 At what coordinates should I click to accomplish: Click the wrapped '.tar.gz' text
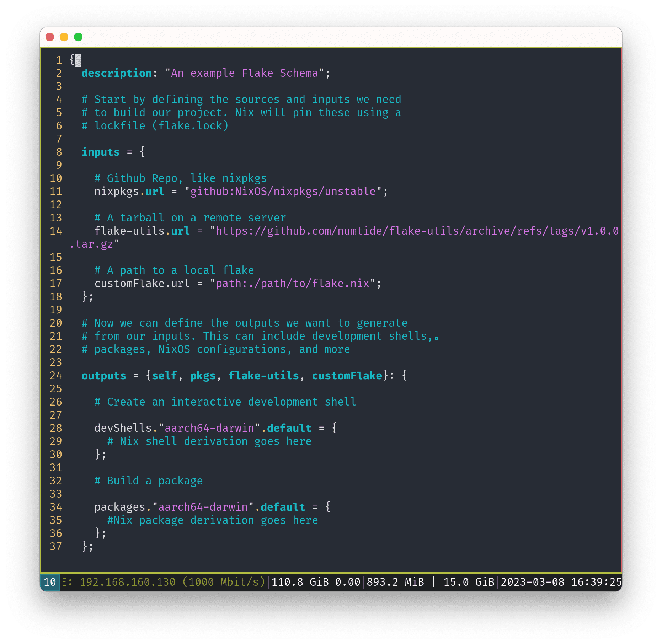91,244
